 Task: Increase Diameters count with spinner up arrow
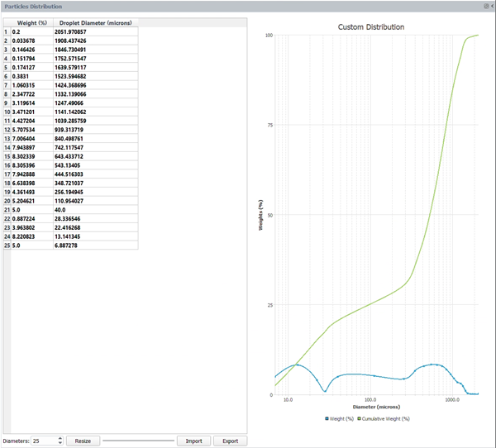click(60, 438)
